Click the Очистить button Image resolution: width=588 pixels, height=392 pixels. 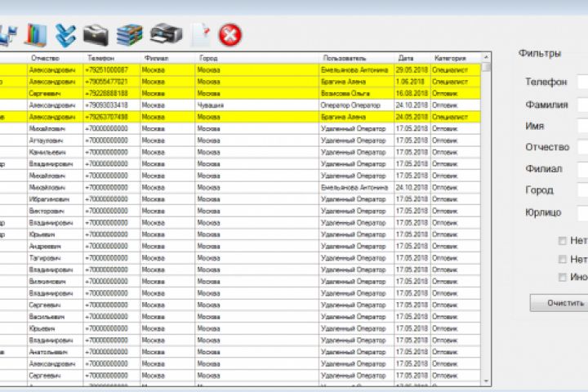coord(559,303)
